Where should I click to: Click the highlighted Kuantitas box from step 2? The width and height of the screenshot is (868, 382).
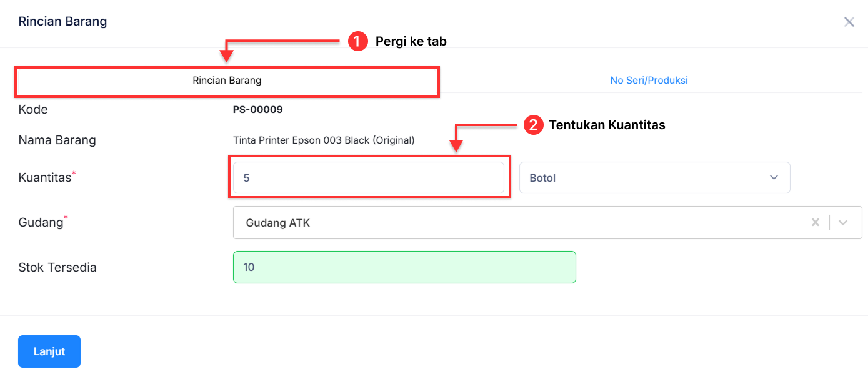[x=369, y=177]
